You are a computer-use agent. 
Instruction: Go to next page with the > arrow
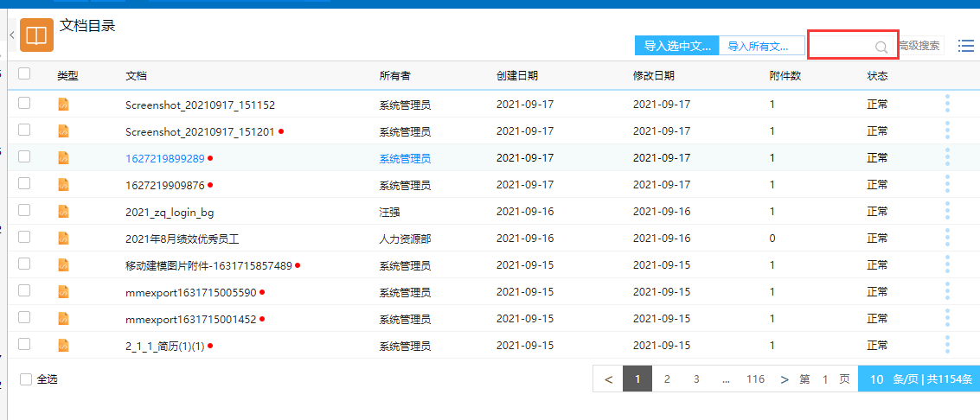coord(785,379)
